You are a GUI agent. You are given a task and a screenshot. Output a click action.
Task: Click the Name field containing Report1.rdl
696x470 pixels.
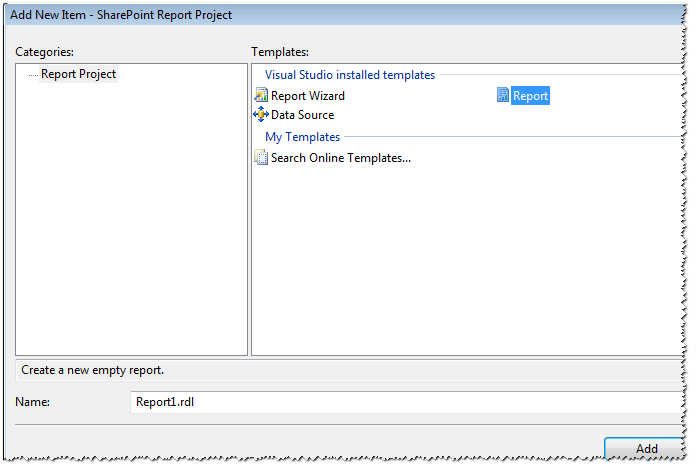(x=400, y=402)
